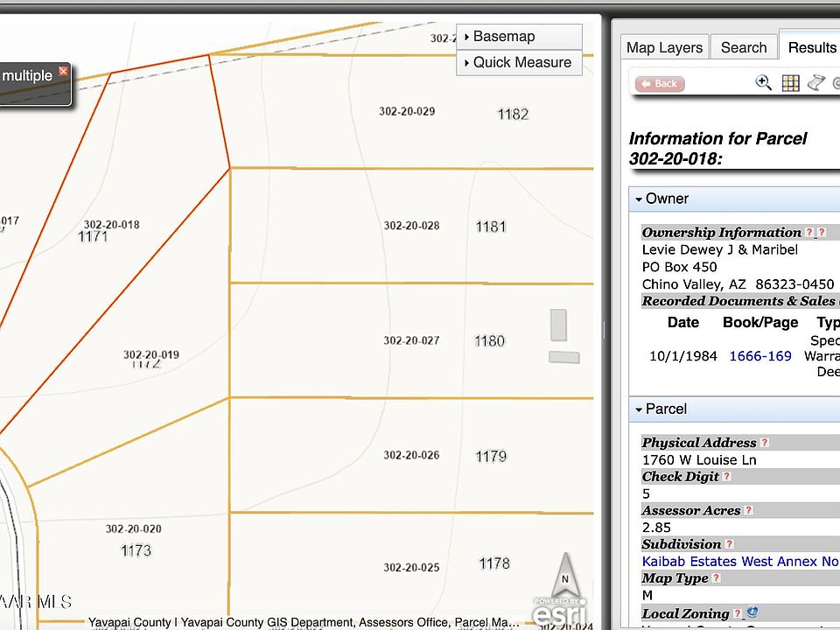Switch to the Search tab
The width and height of the screenshot is (840, 630).
[x=744, y=47]
